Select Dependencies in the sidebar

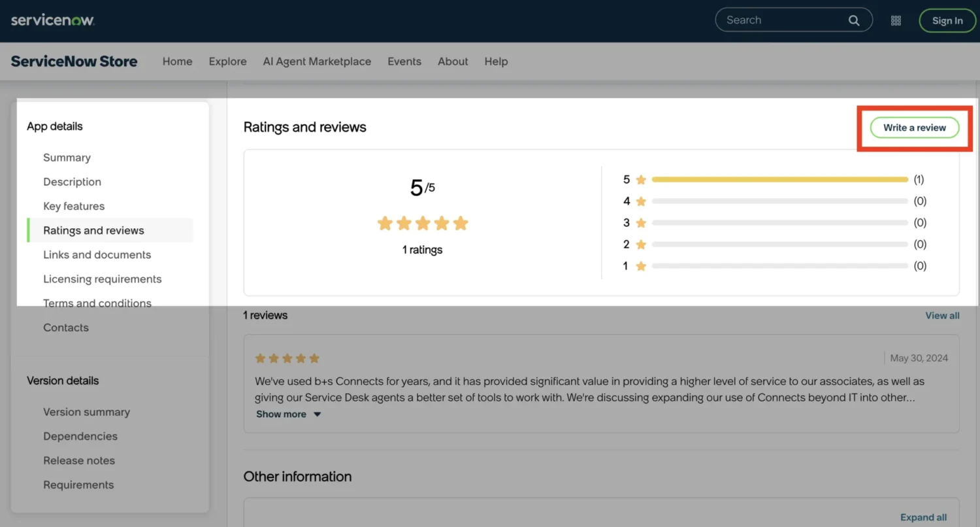80,436
